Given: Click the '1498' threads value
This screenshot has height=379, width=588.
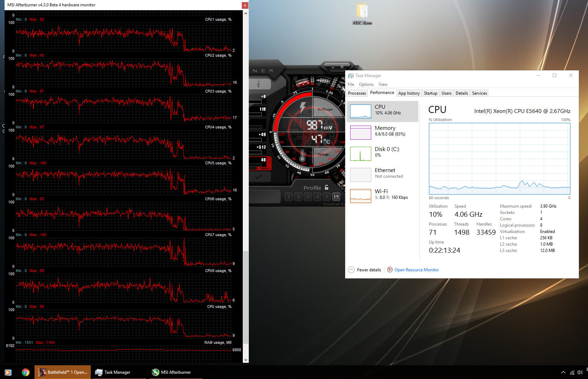Looking at the screenshot, I should (x=462, y=233).
